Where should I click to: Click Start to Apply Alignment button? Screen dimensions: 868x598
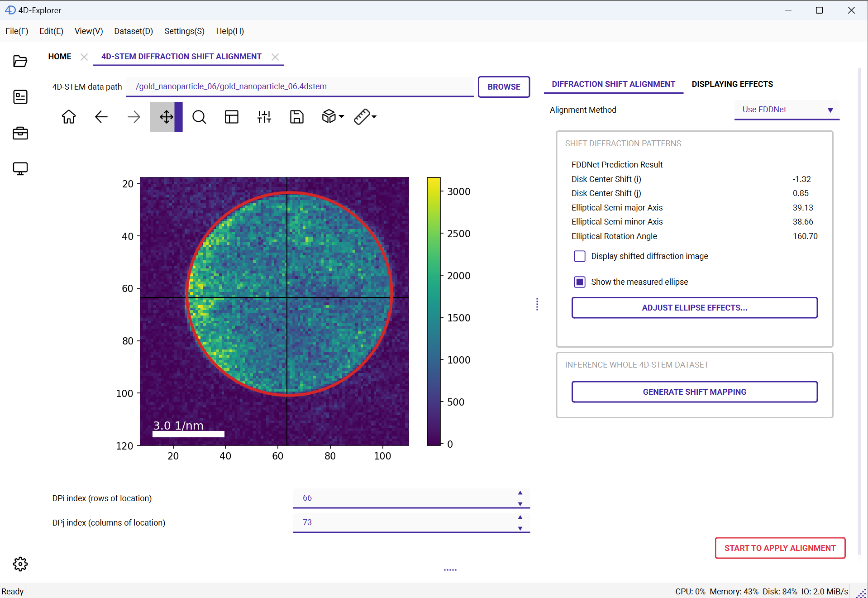780,548
